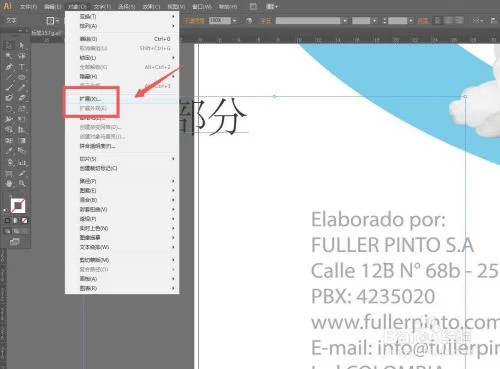Open the 窗口(W) menu

point(202,7)
